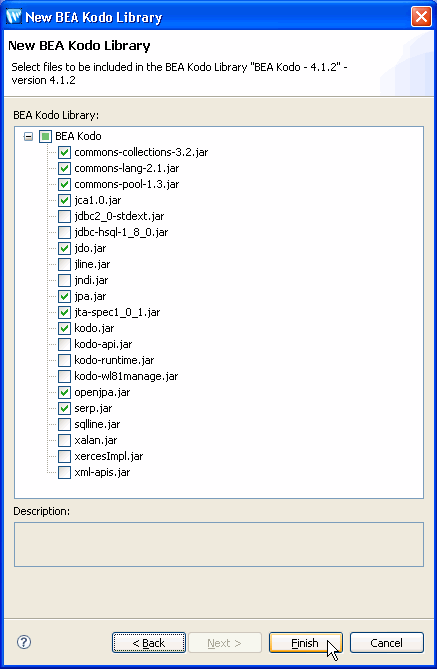Check jline.jar checkbox
The image size is (437, 669).
[x=64, y=265]
